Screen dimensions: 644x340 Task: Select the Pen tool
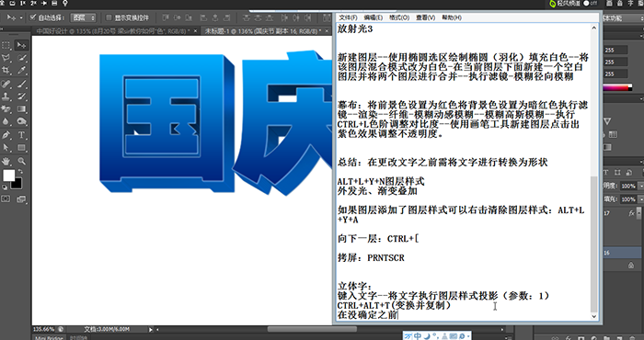point(6,135)
